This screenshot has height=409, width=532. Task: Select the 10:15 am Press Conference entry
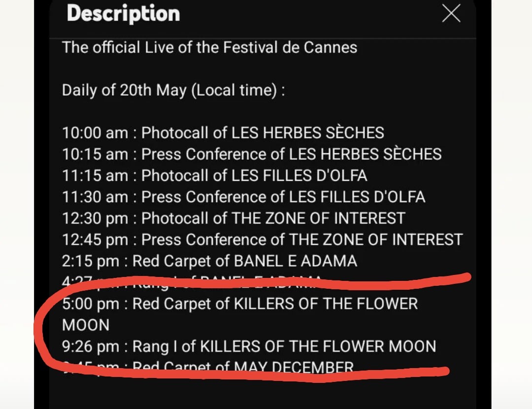tap(251, 154)
